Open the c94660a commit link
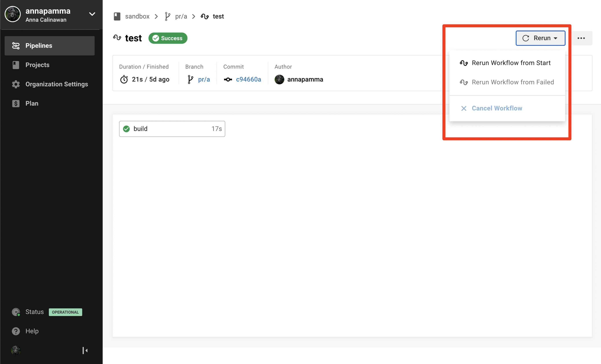Image resolution: width=601 pixels, height=364 pixels. [x=248, y=79]
